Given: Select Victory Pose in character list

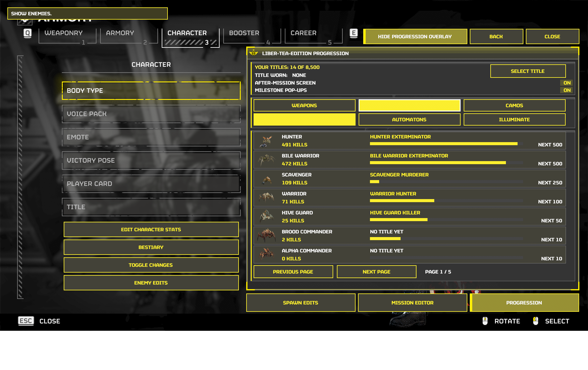Looking at the screenshot, I should (151, 160).
